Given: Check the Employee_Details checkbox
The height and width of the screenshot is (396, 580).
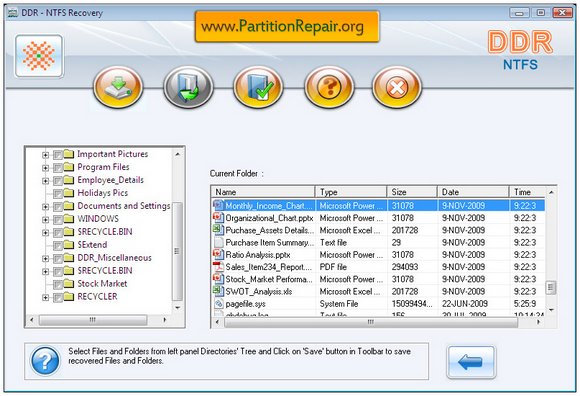Looking at the screenshot, I should pyautogui.click(x=58, y=181).
